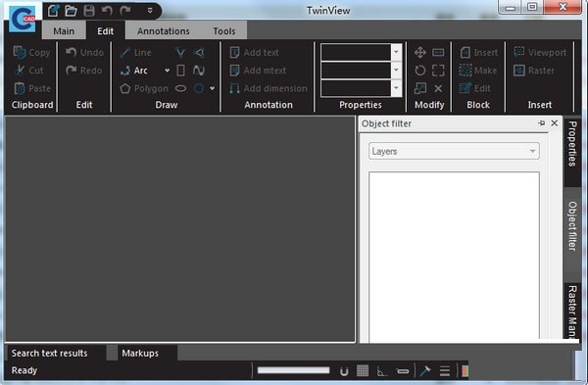The image size is (588, 385).
Task: Click the Save disk icon in quick access
Action: 89,11
